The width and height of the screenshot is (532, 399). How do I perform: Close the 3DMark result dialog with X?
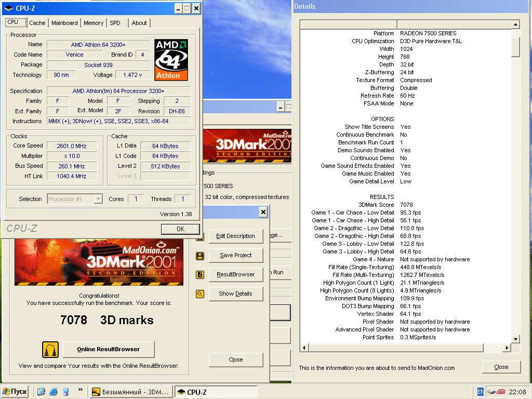coord(263,212)
